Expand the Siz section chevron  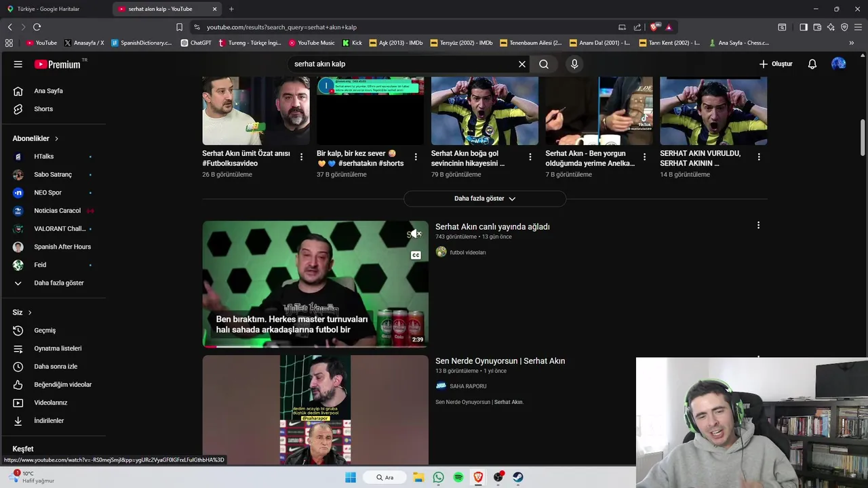coord(30,312)
